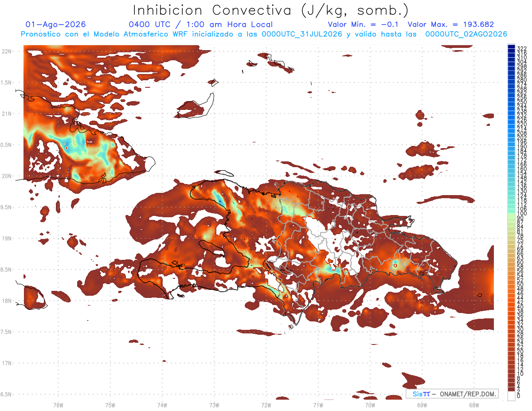Click the 69W longitude label
The height and width of the screenshot is (411, 532).
[x=422, y=404]
